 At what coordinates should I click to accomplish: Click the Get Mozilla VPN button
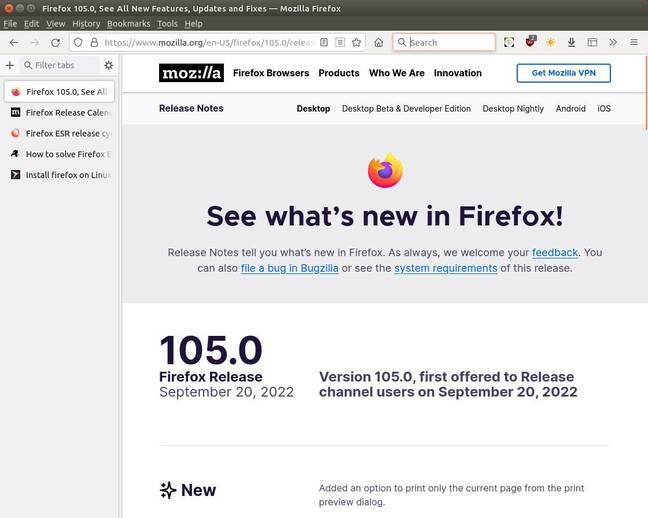(563, 73)
